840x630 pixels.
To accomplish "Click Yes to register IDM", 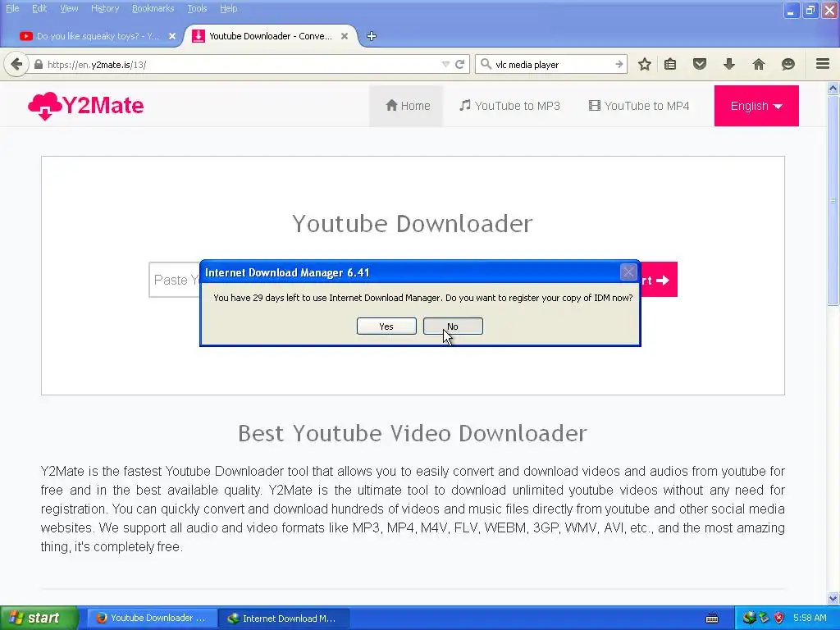I will (386, 326).
